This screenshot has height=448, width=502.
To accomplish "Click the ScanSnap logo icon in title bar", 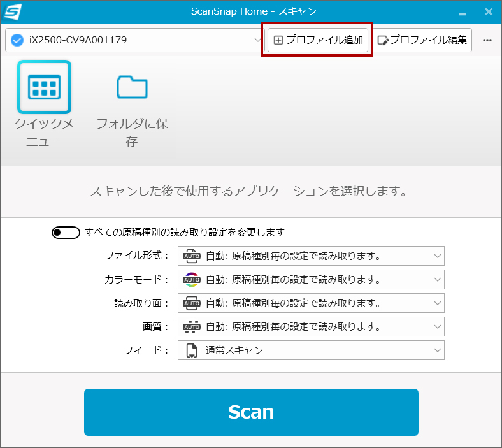I will (x=13, y=12).
